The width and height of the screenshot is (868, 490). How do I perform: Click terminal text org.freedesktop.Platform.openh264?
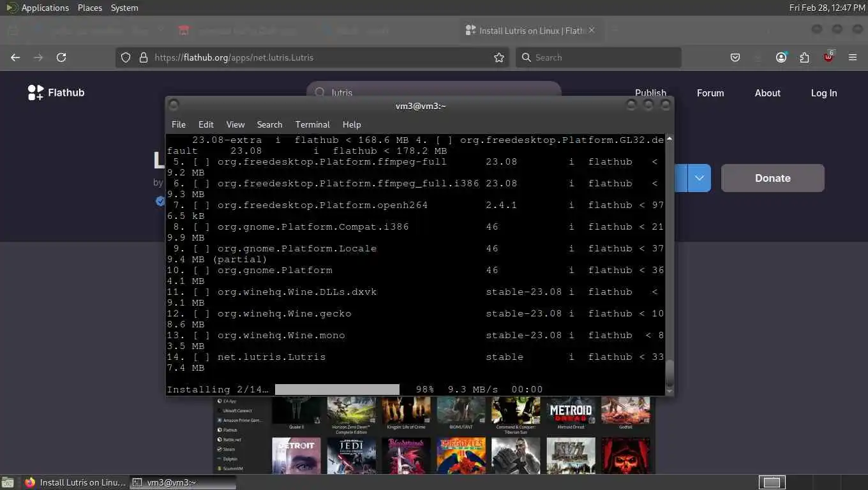point(322,205)
